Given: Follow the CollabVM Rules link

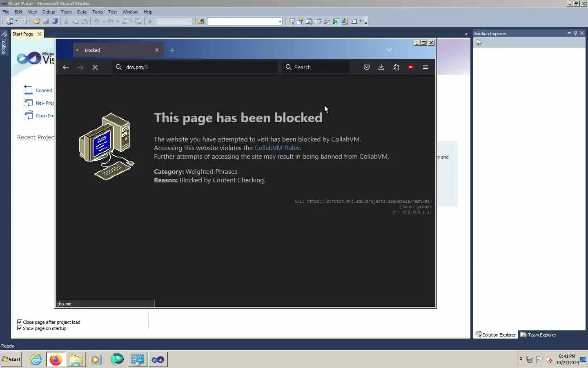Looking at the screenshot, I should click(x=277, y=148).
